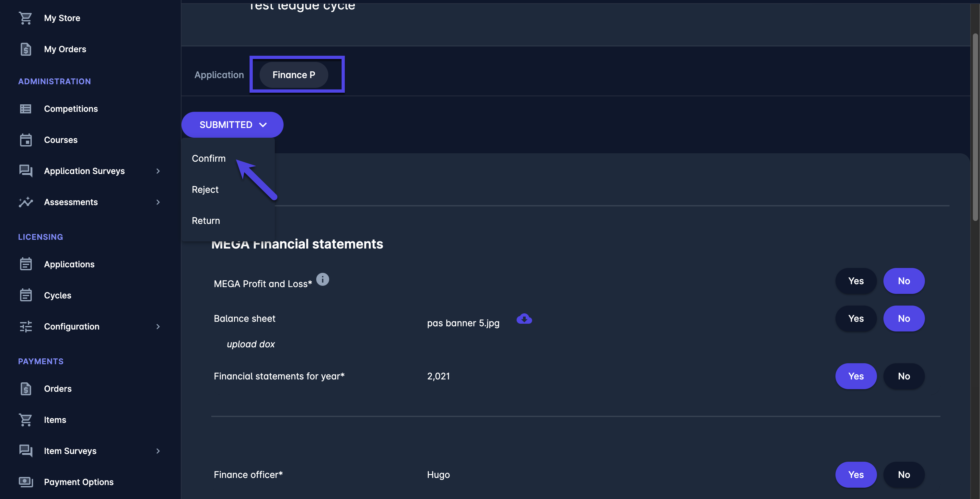The width and height of the screenshot is (980, 499).
Task: Choose Reject from the status menu
Action: point(205,190)
